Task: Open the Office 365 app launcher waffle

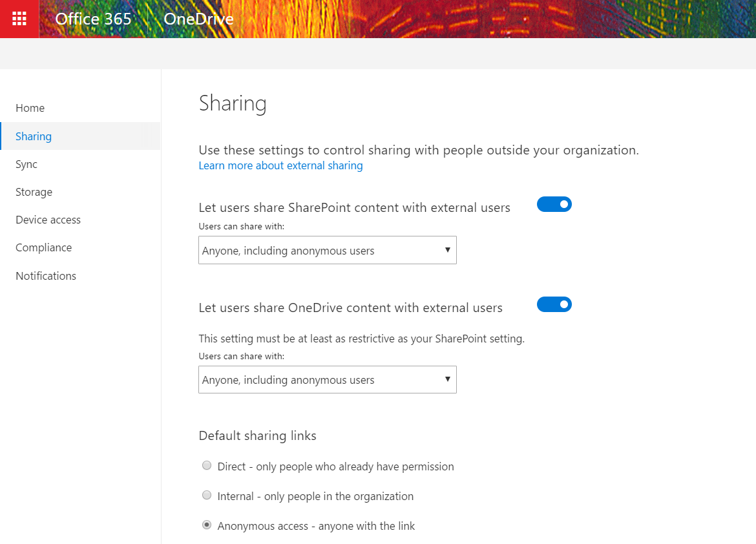Action: [19, 19]
